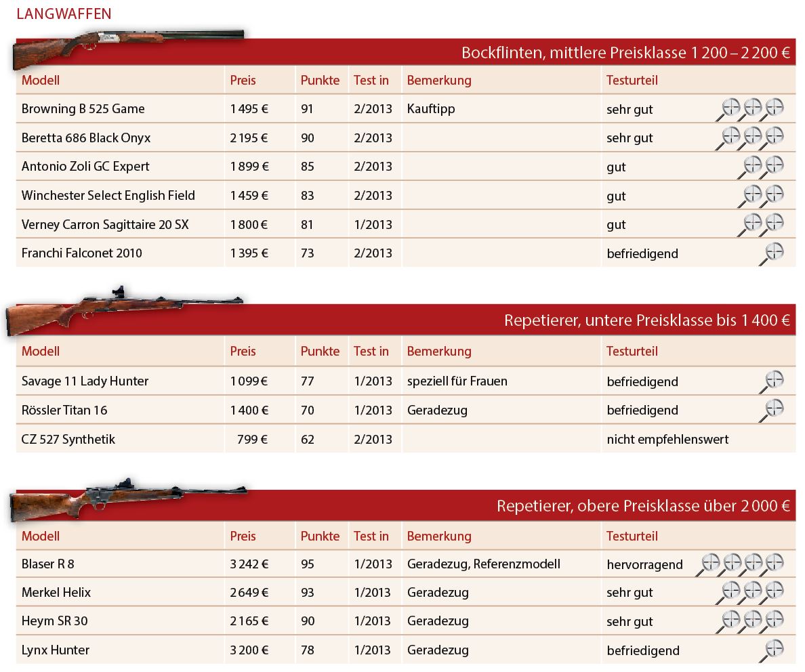Click the Modell column header in the Bockflinten table
Image resolution: width=805 pixels, height=672 pixels.
point(41,80)
